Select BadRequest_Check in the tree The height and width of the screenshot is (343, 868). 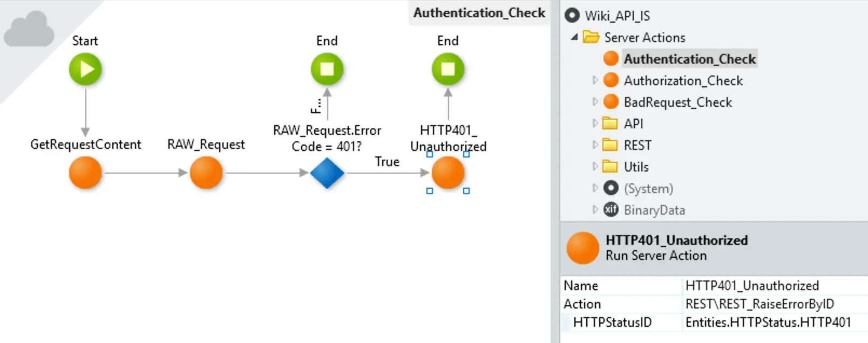[x=678, y=102]
